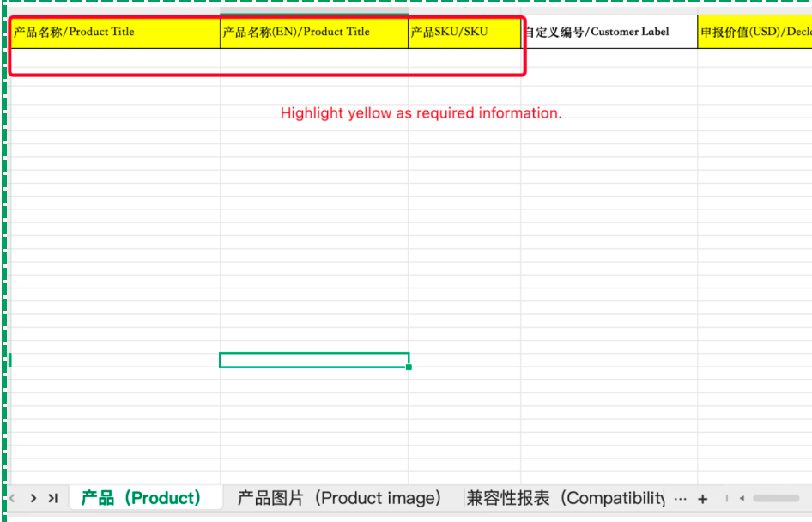
Task: Select the 产品名称(EN)/Product Title header cell
Action: point(313,33)
